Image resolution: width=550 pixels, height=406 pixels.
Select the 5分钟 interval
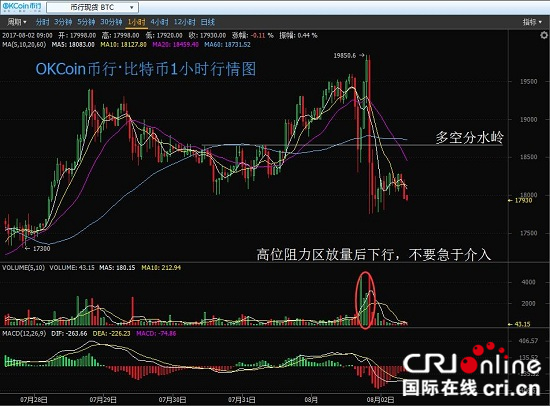click(x=86, y=22)
